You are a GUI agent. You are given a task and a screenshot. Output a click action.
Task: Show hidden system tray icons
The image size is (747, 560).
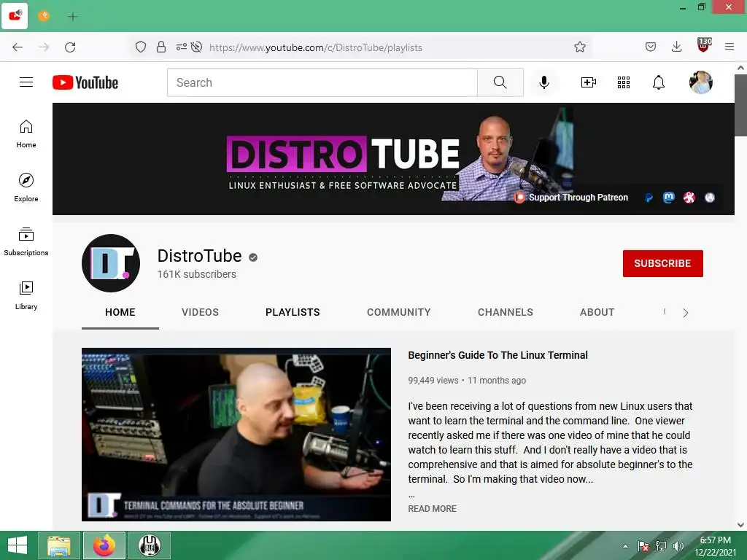pyautogui.click(x=625, y=546)
